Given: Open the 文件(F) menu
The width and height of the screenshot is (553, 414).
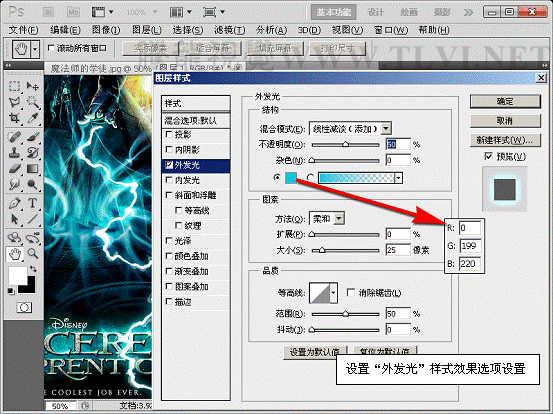Looking at the screenshot, I should 23,30.
